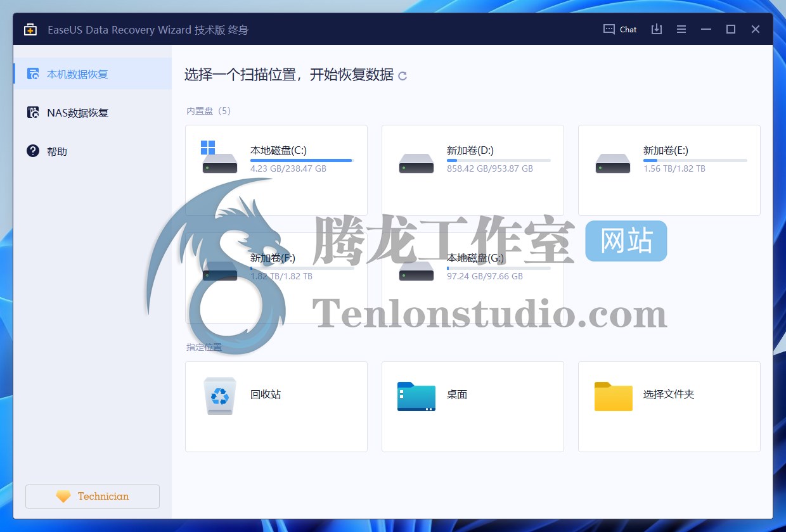Open the hamburger menu in title bar
The width and height of the screenshot is (786, 532).
[x=681, y=29]
